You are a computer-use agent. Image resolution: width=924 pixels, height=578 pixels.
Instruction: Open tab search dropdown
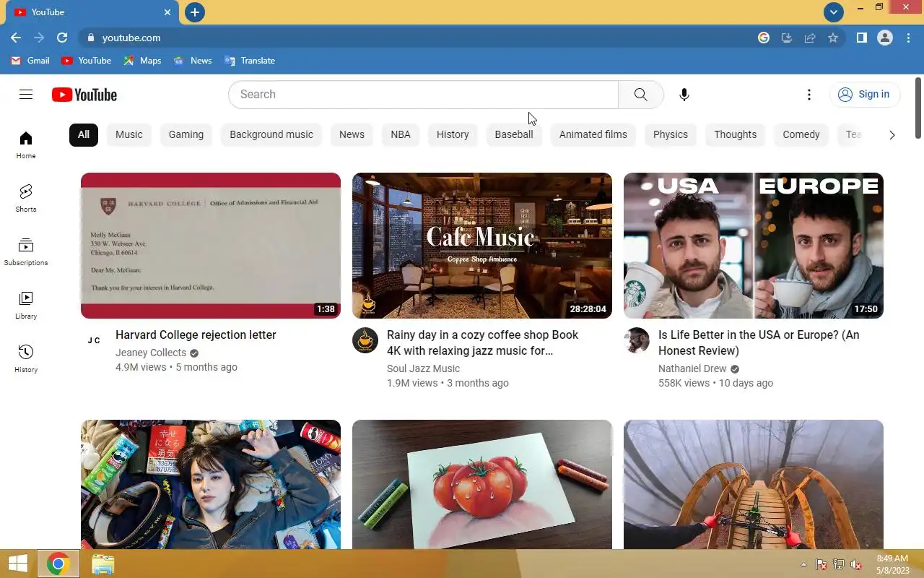tap(834, 12)
